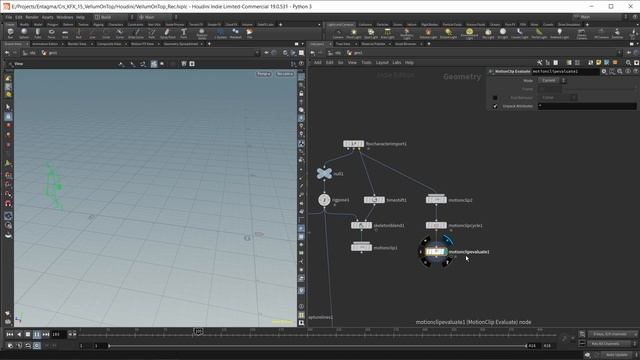Click the current frame marker on timeline
Image resolution: width=640 pixels, height=360 pixels.
click(198, 332)
